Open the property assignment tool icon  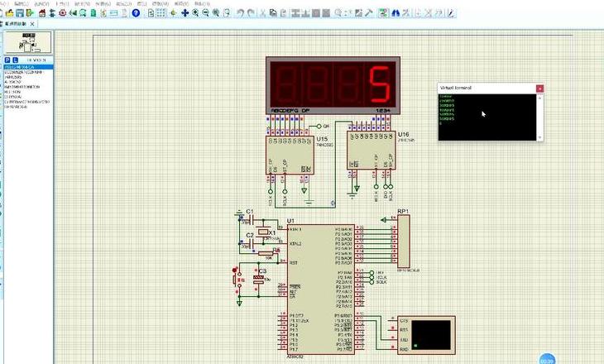(x=405, y=13)
